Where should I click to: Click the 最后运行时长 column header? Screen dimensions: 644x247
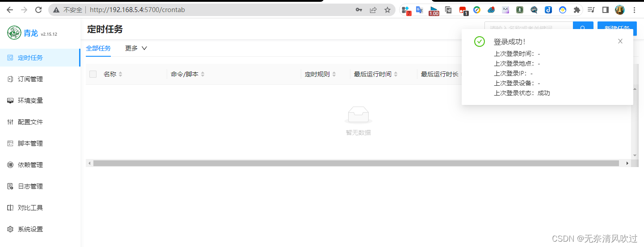[x=439, y=74]
